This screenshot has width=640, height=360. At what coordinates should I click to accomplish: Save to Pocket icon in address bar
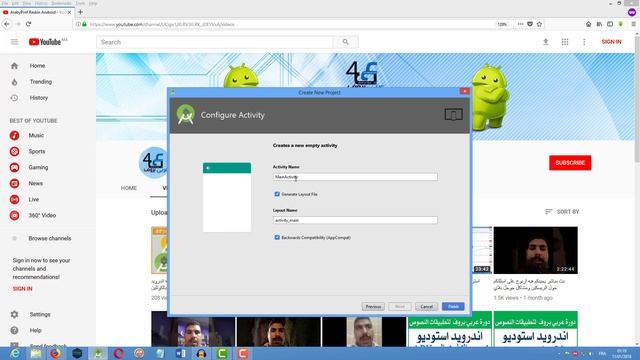(x=530, y=24)
